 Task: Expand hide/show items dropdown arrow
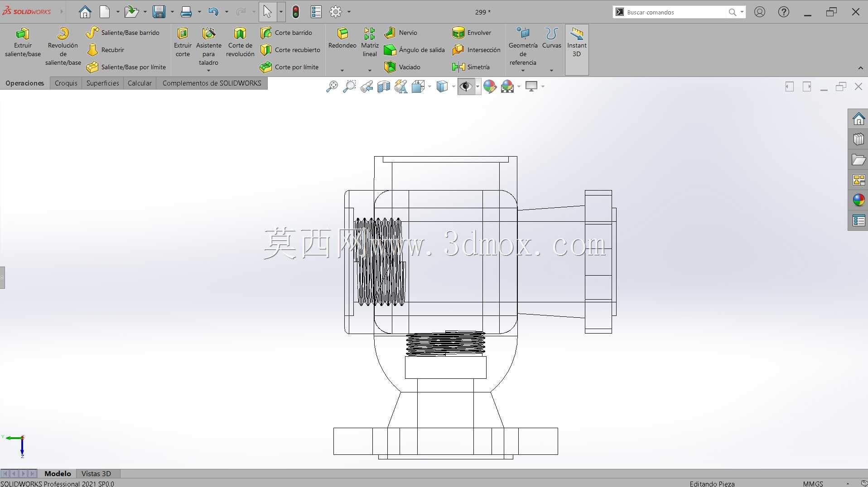477,86
